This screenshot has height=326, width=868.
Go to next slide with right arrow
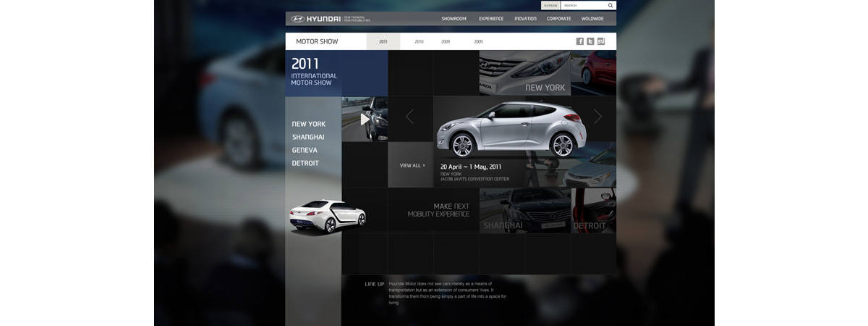pos(597,117)
